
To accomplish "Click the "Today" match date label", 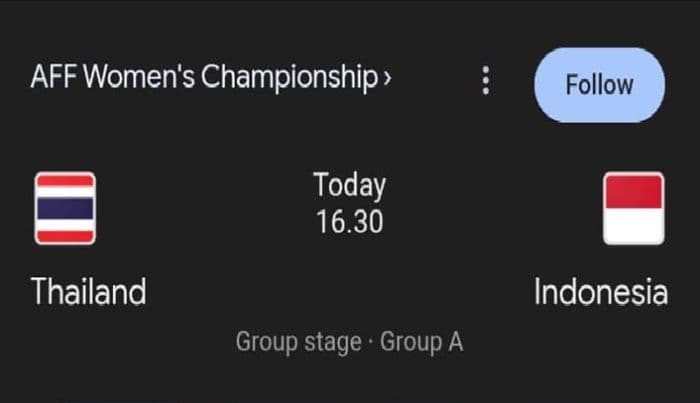I will [x=349, y=185].
